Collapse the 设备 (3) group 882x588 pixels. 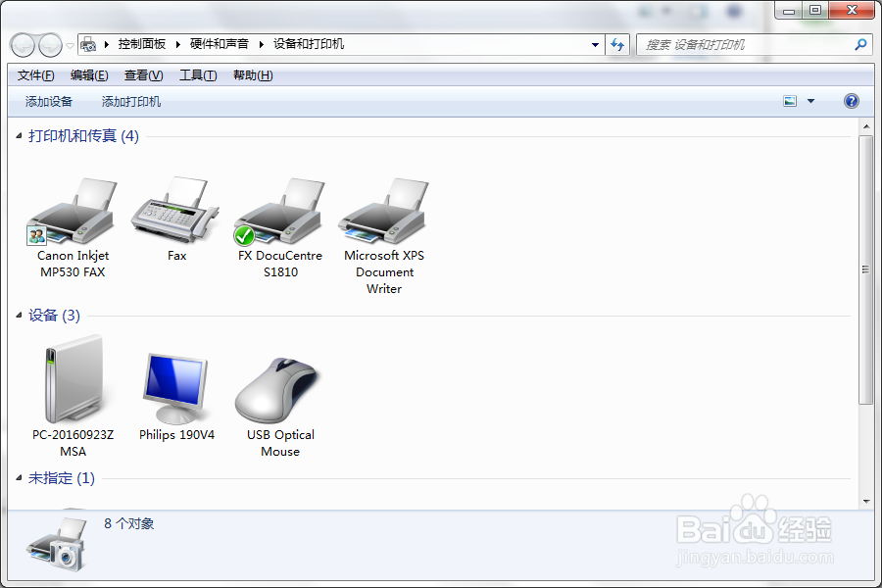[19, 316]
